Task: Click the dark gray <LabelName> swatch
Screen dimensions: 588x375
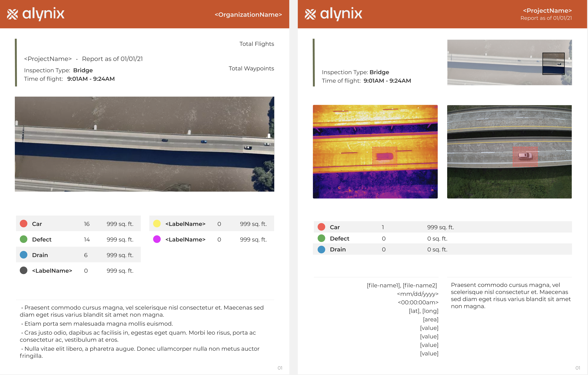Action: click(x=23, y=271)
